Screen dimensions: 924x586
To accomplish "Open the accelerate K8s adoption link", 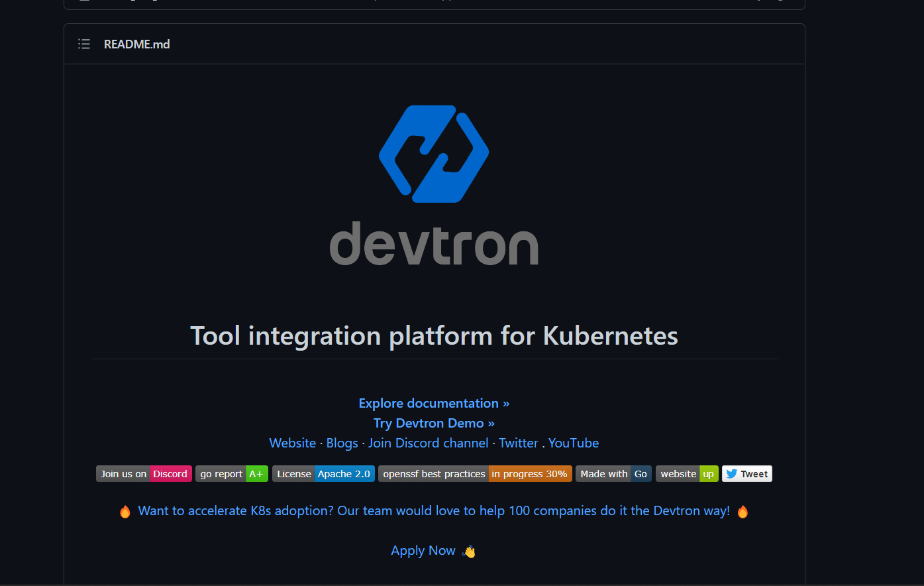I will point(434,511).
